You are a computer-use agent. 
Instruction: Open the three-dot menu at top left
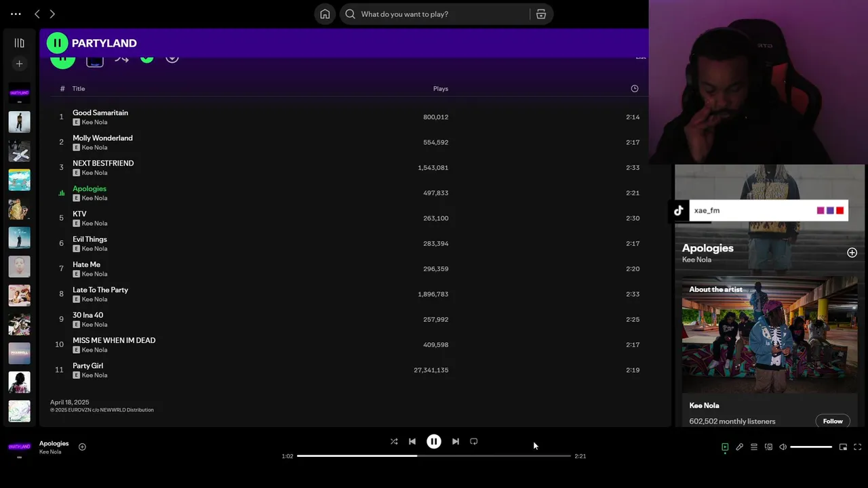click(x=16, y=14)
